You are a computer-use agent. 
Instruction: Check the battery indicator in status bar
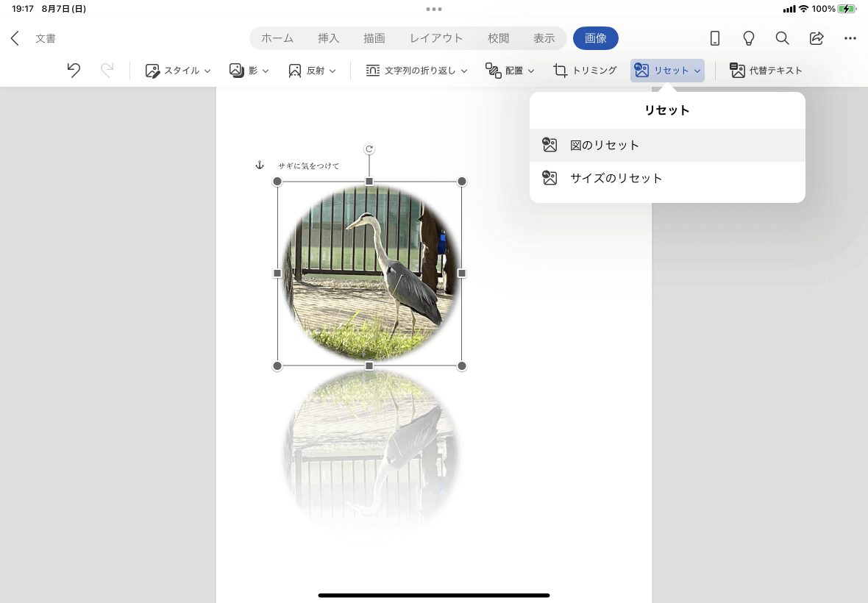[x=847, y=9]
